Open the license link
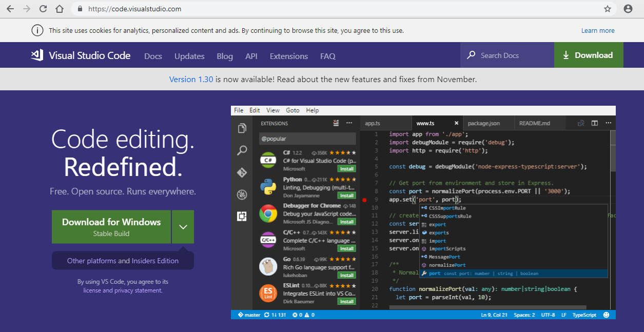The image size is (644, 332). 92,290
